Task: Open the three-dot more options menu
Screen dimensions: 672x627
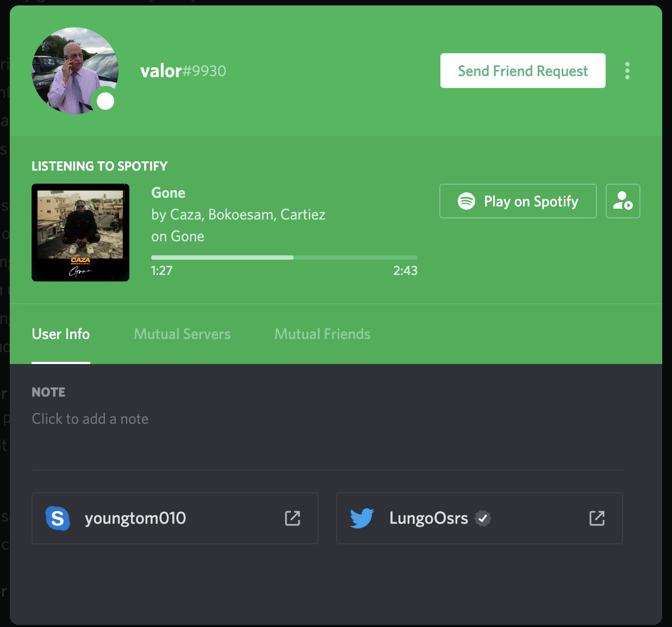Action: [627, 71]
